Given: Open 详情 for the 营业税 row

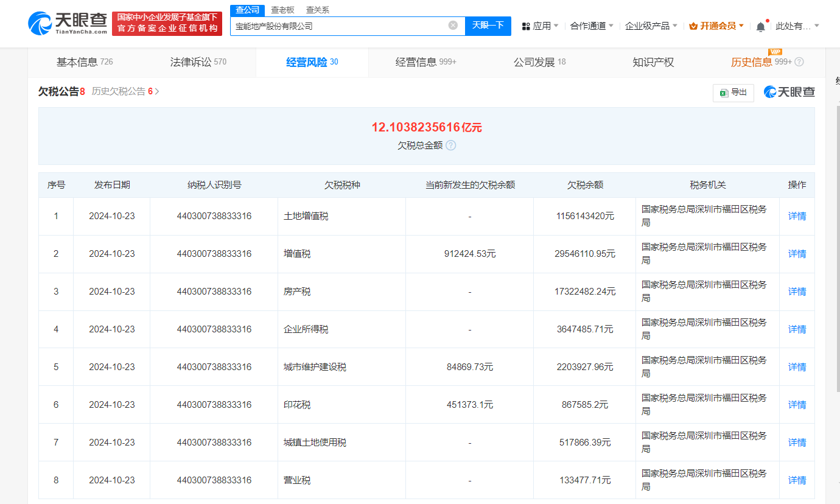Looking at the screenshot, I should pyautogui.click(x=797, y=480).
